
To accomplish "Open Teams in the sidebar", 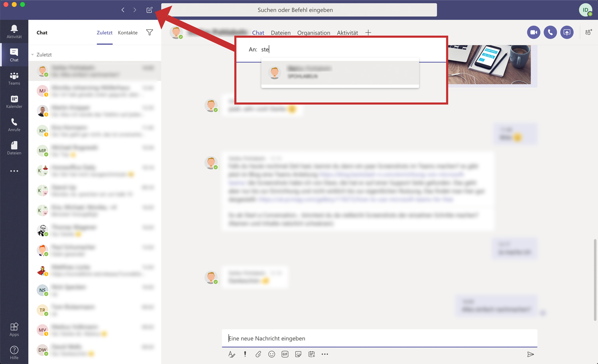I will [14, 78].
